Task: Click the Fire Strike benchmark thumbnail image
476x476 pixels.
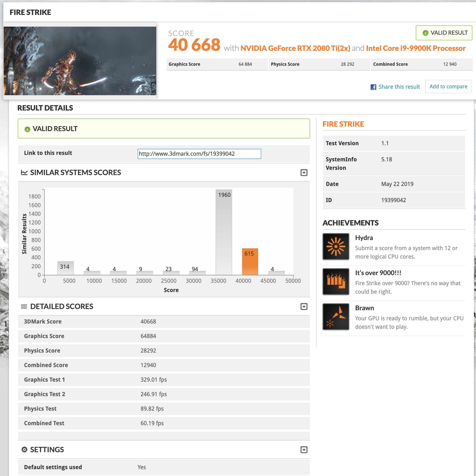Action: 80,61
